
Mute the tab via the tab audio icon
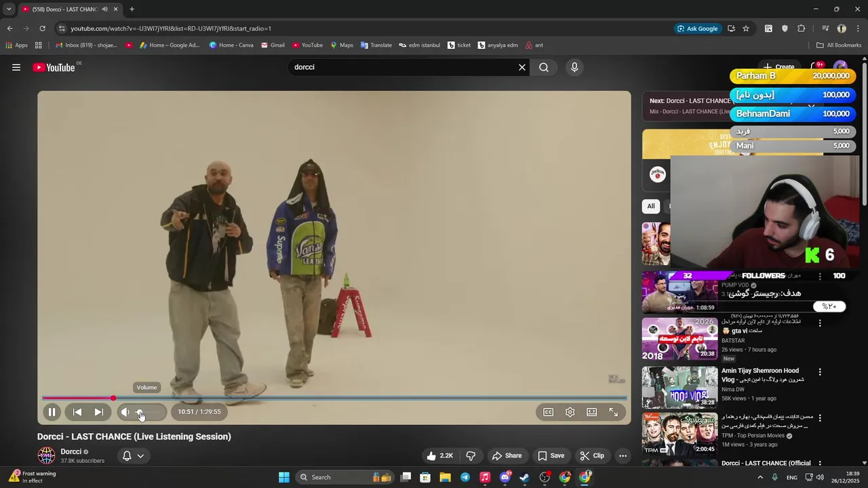coord(104,9)
